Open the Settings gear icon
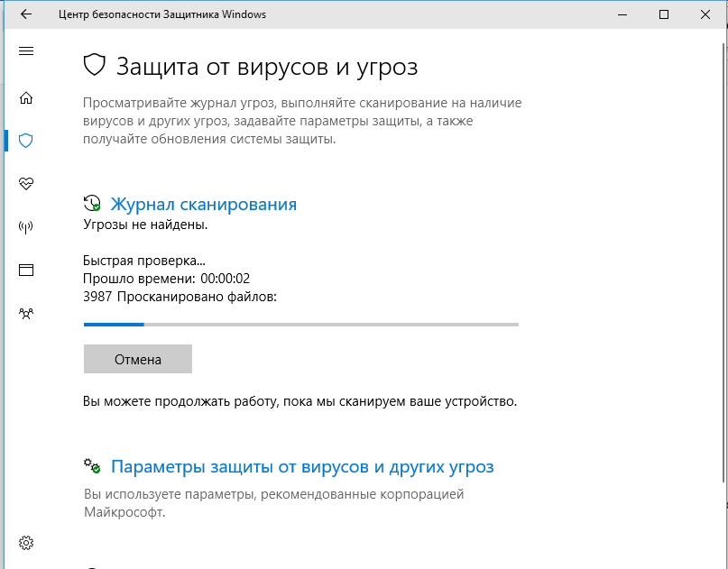This screenshot has width=728, height=569. coord(26,543)
